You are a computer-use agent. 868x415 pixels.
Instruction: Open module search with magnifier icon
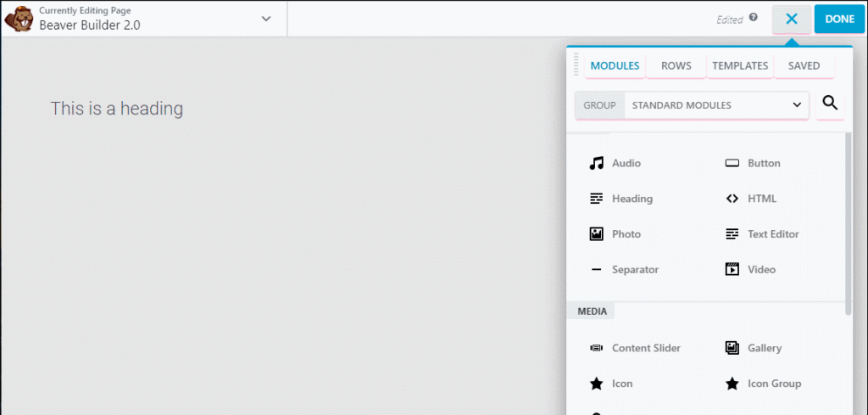pyautogui.click(x=830, y=103)
